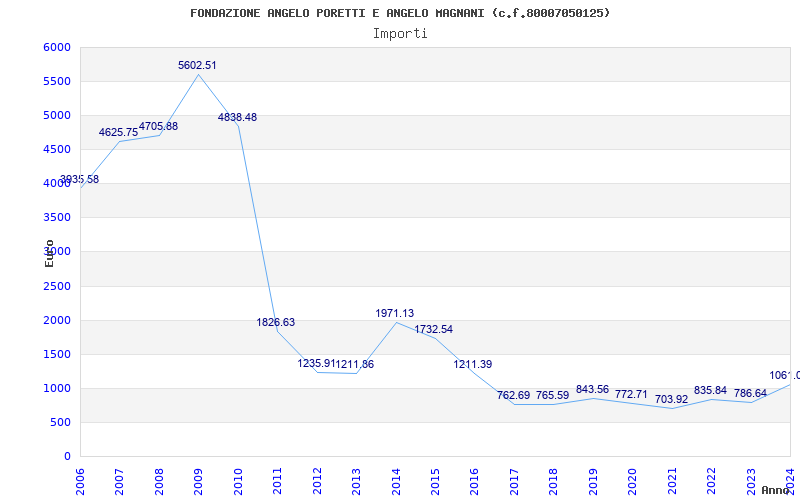The width and height of the screenshot is (800, 500).
Task: Click the data label 786.64
Action: tap(750, 393)
